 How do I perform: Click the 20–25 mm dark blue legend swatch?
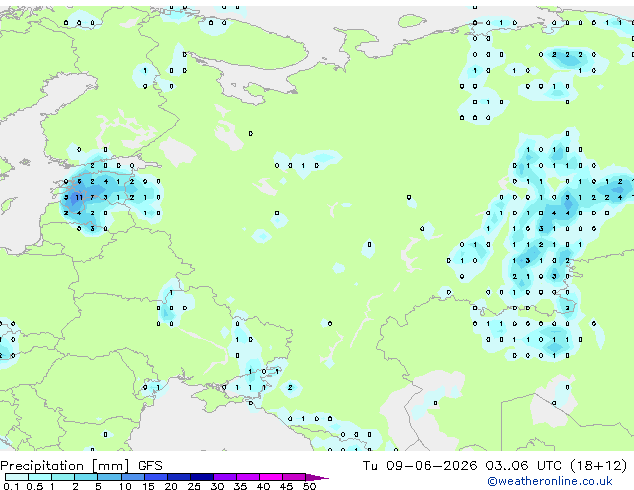point(179,477)
